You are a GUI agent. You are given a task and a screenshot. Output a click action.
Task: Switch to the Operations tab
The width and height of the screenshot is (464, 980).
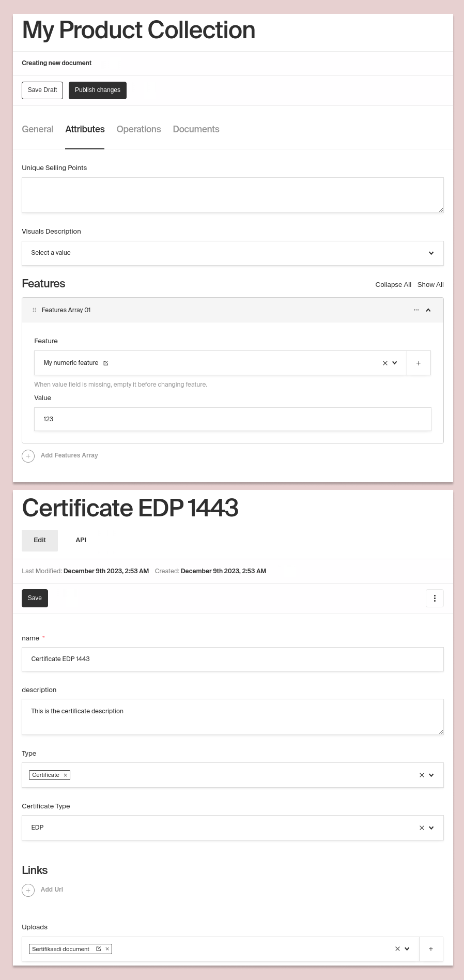(138, 129)
